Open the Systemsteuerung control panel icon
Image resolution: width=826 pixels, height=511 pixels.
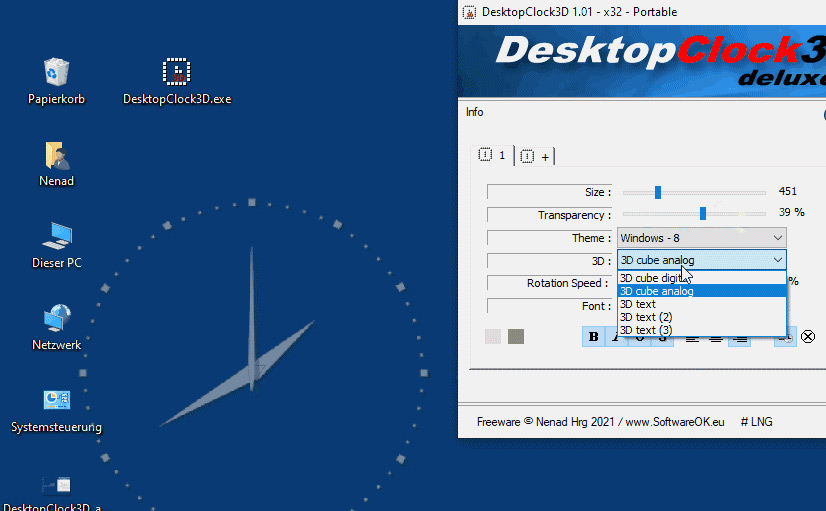pos(56,410)
